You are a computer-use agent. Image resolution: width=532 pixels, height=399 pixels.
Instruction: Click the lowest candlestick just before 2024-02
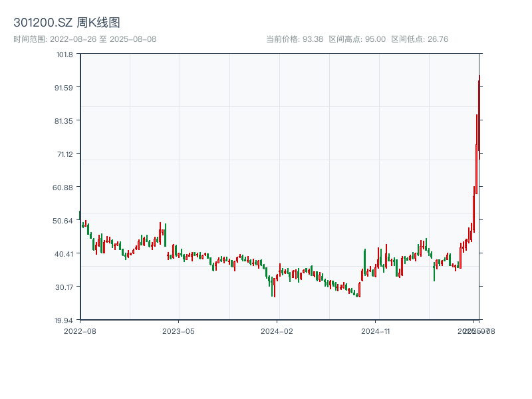(x=274, y=287)
